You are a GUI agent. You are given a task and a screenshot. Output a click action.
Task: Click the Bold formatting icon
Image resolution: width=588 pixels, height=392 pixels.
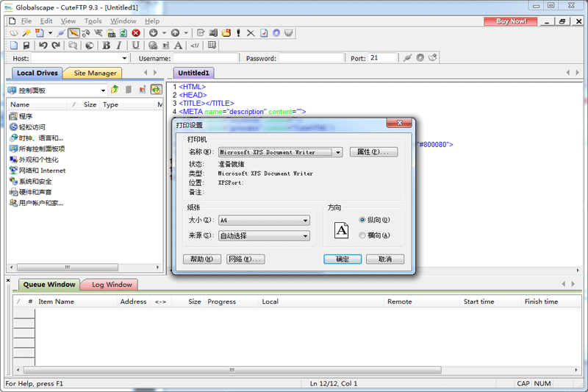click(107, 46)
